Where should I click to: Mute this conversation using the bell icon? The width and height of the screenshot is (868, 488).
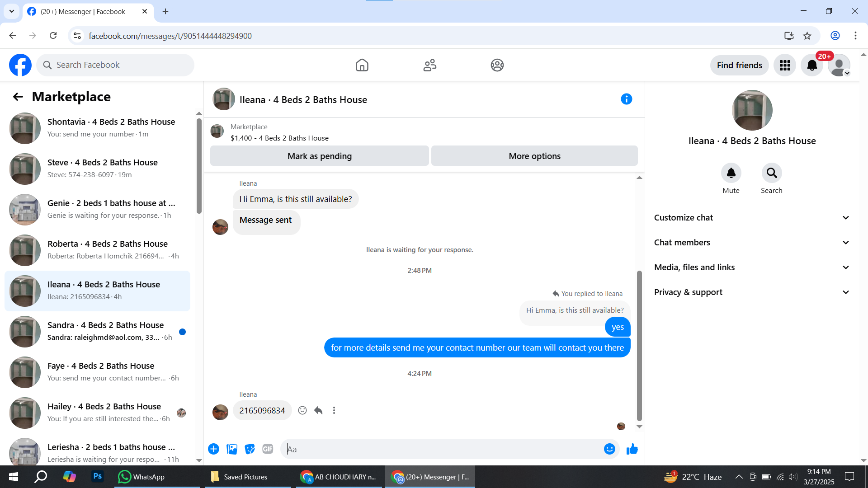(731, 173)
